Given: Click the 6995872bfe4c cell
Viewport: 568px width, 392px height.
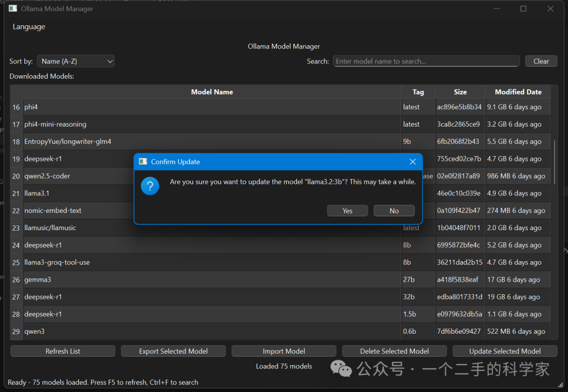Looking at the screenshot, I should (x=460, y=245).
